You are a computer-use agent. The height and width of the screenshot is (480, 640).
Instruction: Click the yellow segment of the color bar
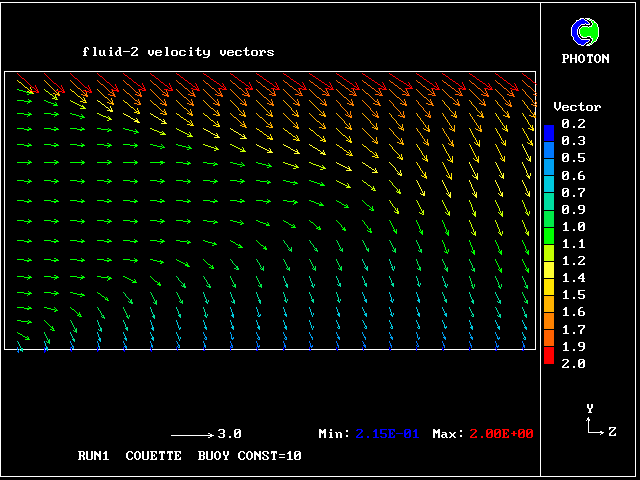point(548,268)
